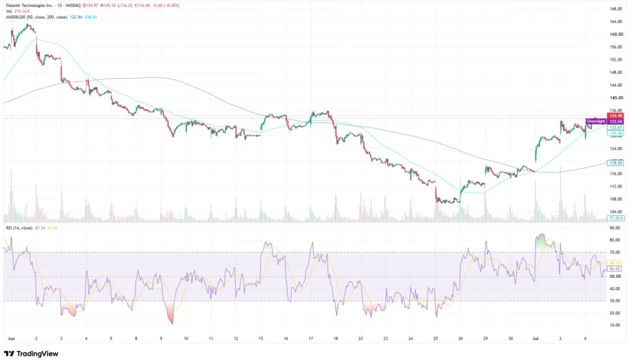Click the 119.55 moving average scale label
The height and width of the screenshot is (364, 630).
[615, 163]
